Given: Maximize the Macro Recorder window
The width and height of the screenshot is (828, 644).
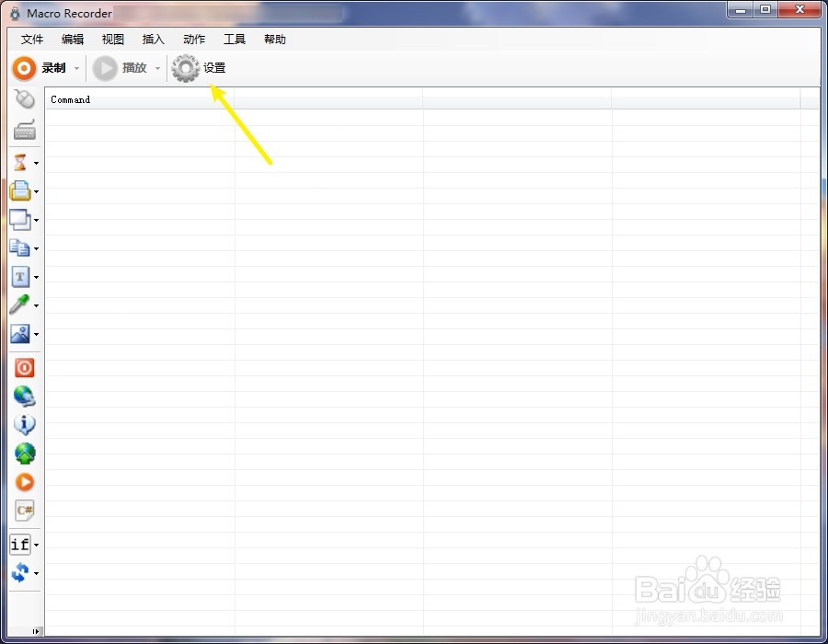Looking at the screenshot, I should [765, 9].
